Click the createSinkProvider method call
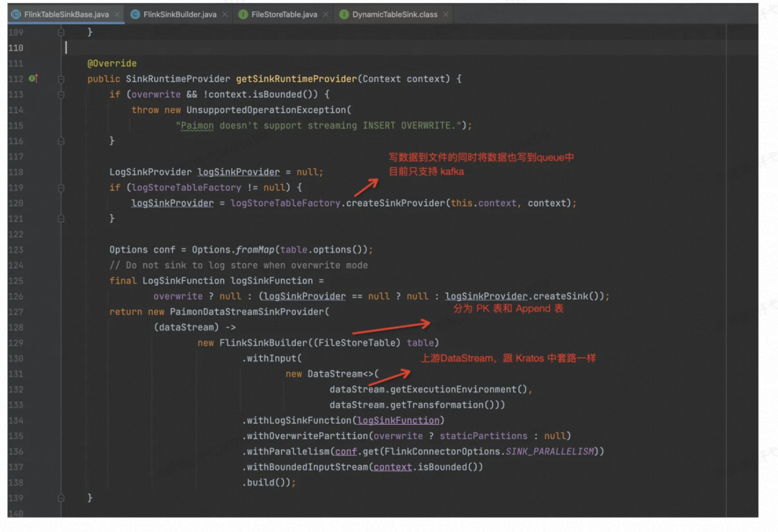Viewport: 778px width, 532px height. pos(395,203)
